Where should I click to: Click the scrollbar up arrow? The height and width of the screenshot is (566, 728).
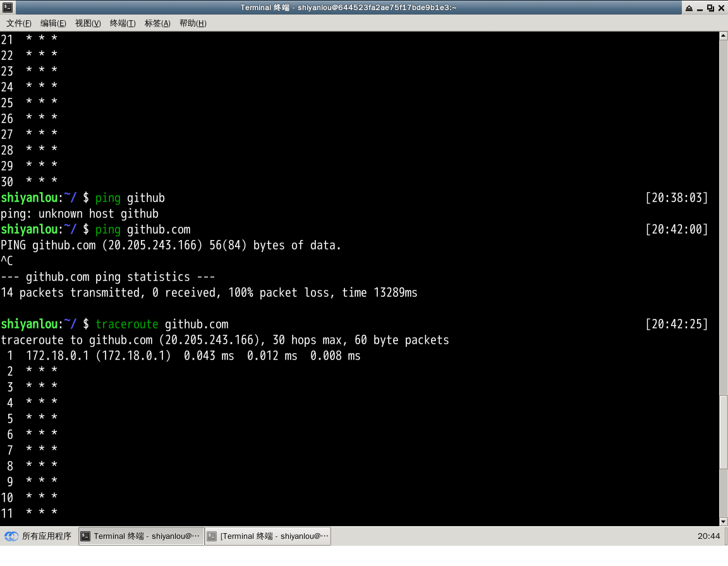click(724, 36)
